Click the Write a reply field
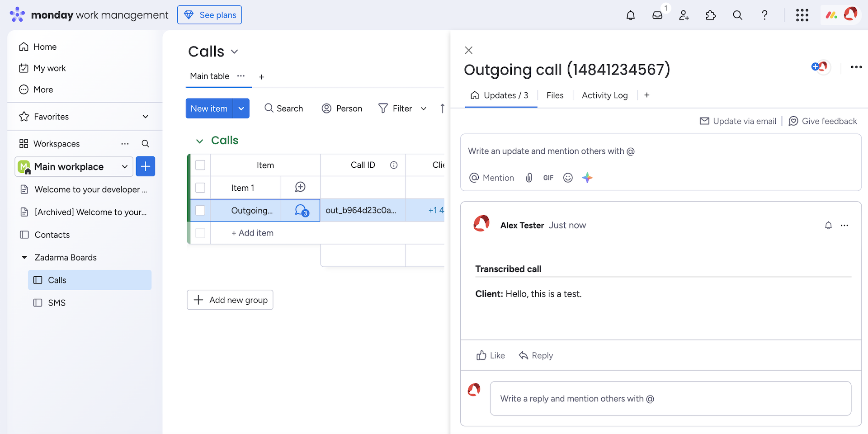This screenshot has height=434, width=868. pos(670,398)
